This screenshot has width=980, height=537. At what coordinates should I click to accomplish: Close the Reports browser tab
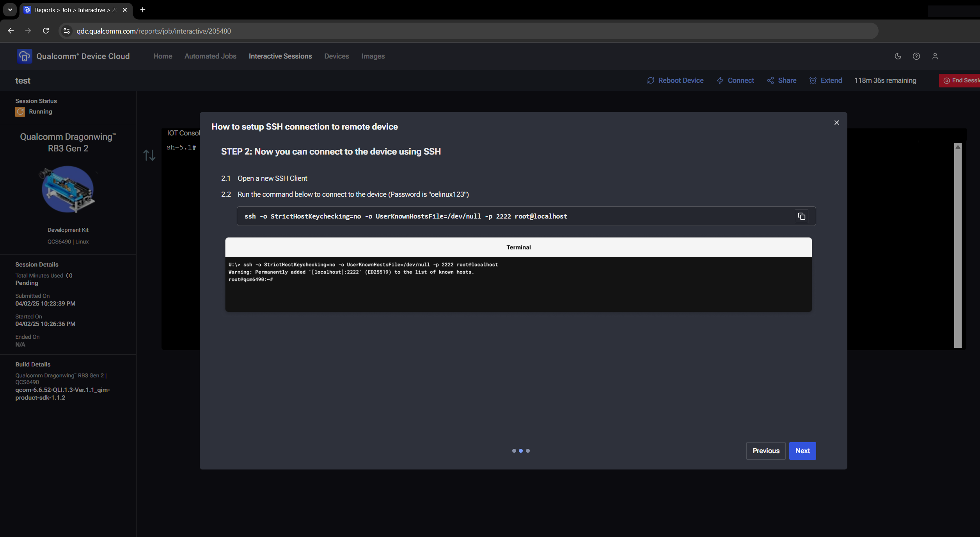[x=125, y=10]
